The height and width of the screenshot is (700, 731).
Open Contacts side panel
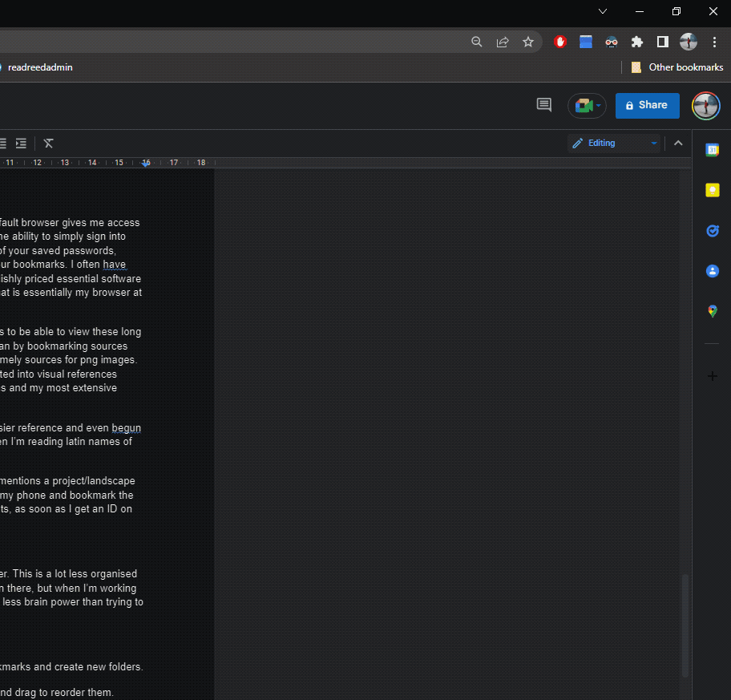(712, 271)
